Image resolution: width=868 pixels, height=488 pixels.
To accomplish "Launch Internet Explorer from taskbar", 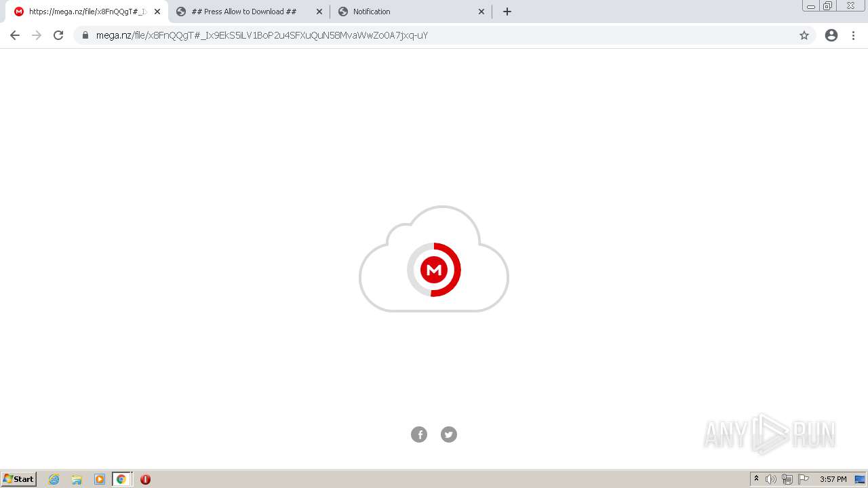I will click(54, 479).
